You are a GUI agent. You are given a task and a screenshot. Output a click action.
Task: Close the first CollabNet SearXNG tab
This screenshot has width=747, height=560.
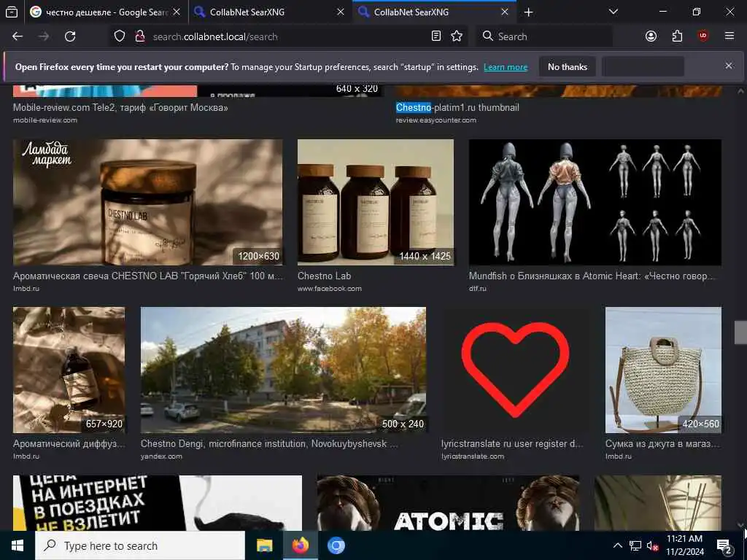tap(341, 12)
